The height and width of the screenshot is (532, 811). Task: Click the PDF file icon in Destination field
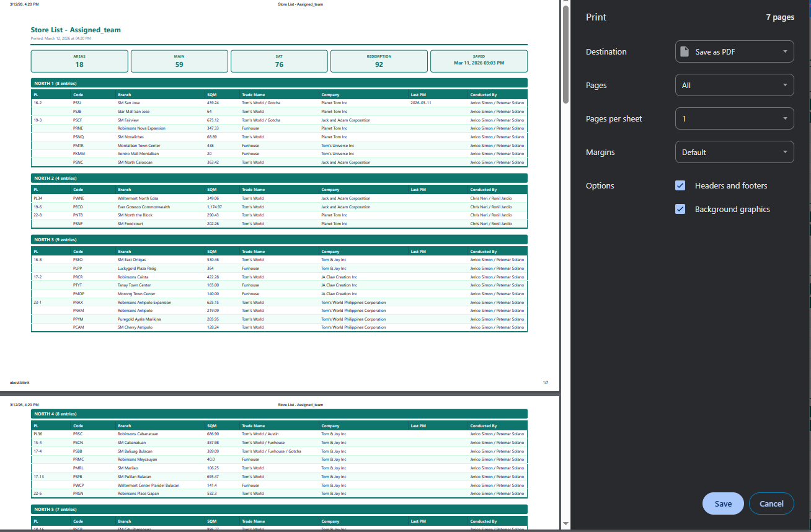(685, 52)
